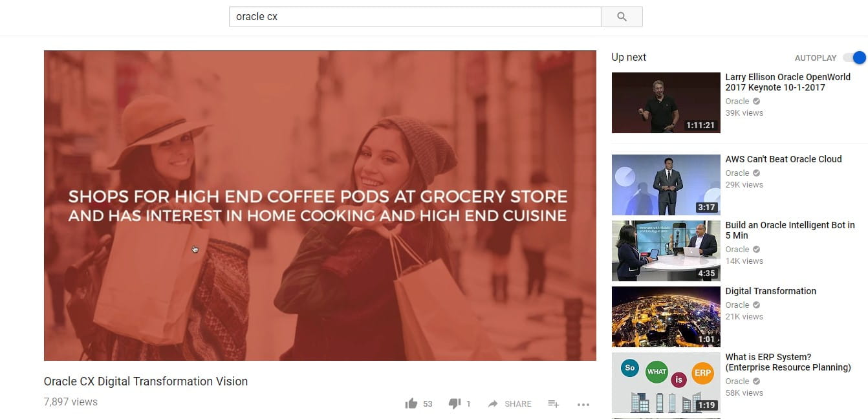
Task: Click the 1:11:21 duration badge
Action: (x=700, y=125)
